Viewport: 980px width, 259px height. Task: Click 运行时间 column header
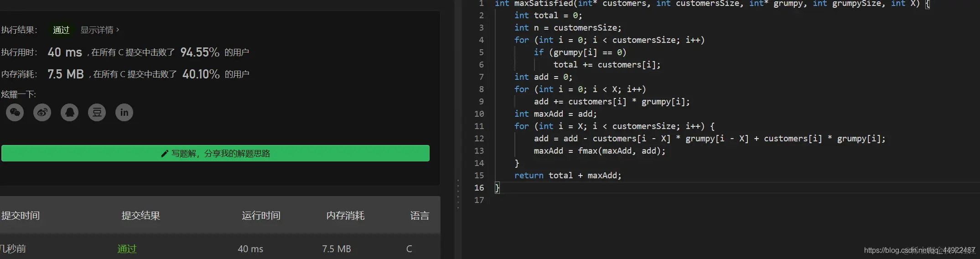point(261,216)
